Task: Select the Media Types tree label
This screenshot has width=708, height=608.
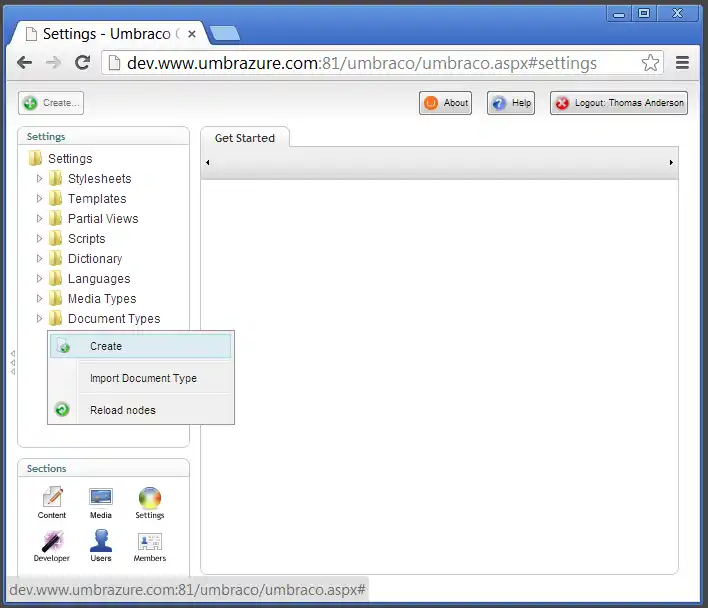Action: tap(102, 299)
